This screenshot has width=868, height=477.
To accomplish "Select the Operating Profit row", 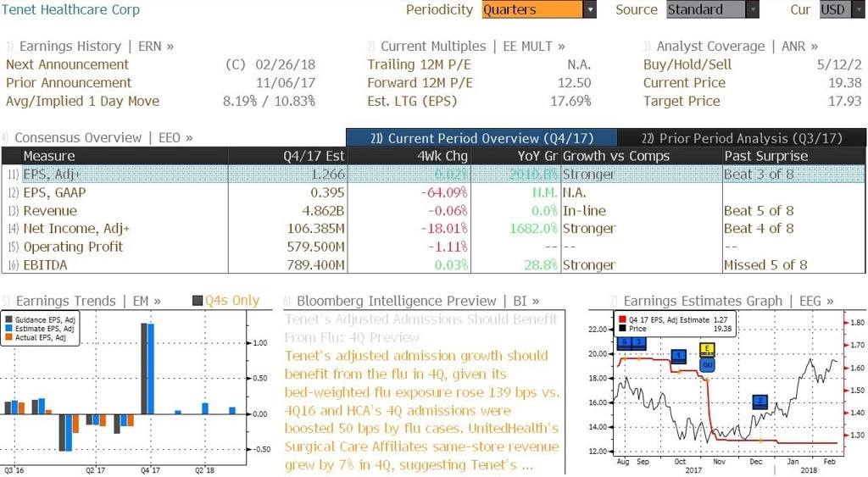I will (x=433, y=247).
